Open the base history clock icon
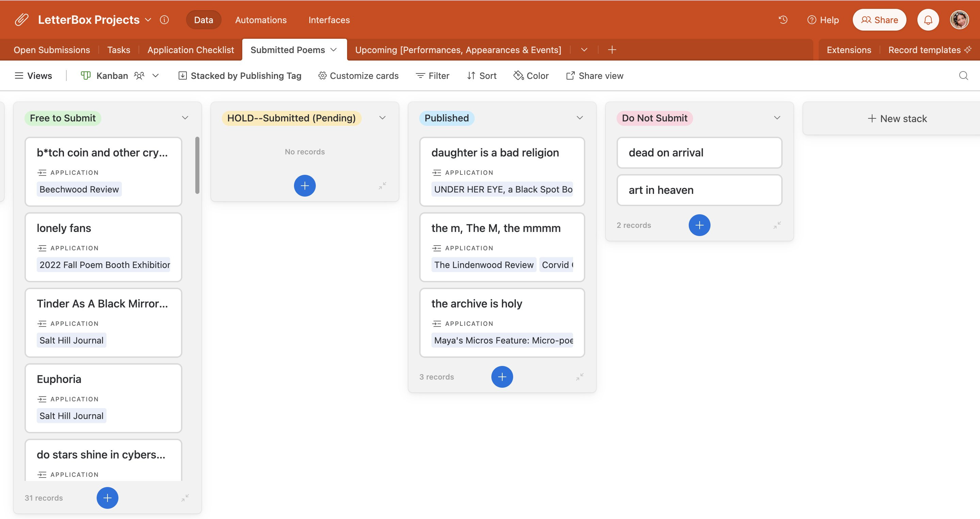 [783, 20]
